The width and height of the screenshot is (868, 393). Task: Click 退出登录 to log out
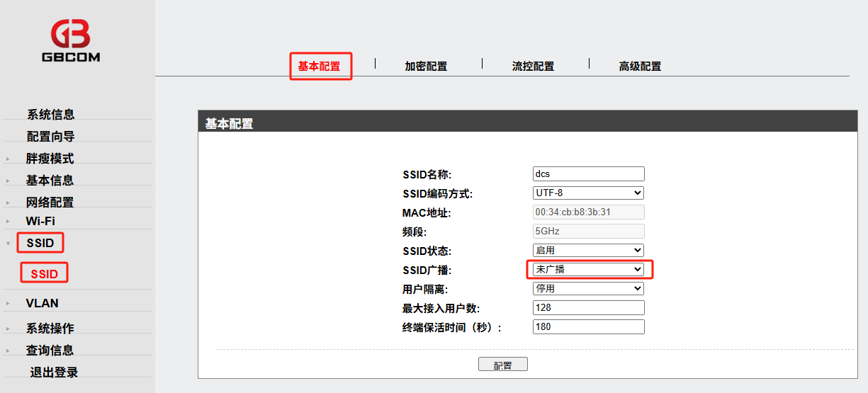54,372
